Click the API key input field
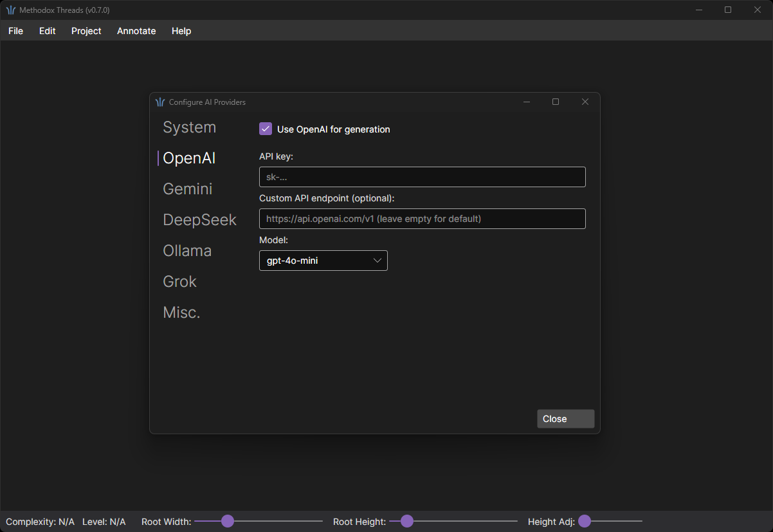This screenshot has width=773, height=532. 423,177
